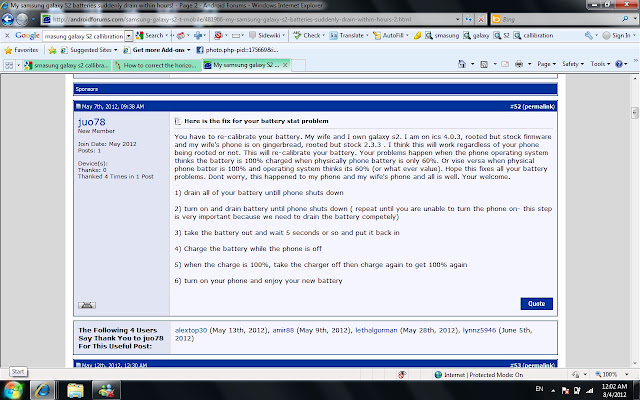
Task: Open lethalgorman user profile link
Action: (x=376, y=330)
